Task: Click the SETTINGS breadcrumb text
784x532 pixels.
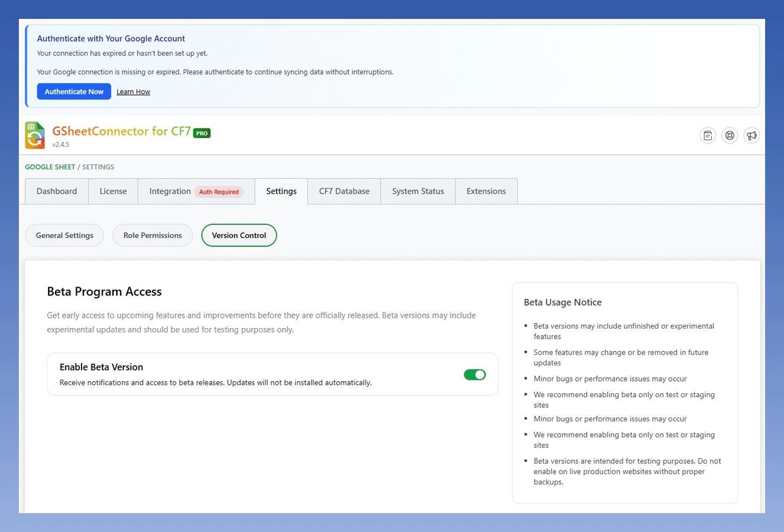Action: (x=98, y=167)
